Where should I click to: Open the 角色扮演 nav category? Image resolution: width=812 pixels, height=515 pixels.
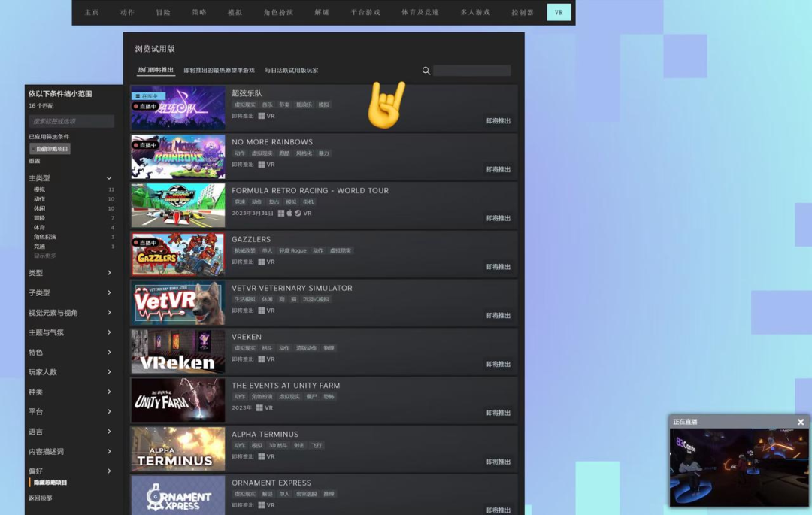pyautogui.click(x=278, y=13)
